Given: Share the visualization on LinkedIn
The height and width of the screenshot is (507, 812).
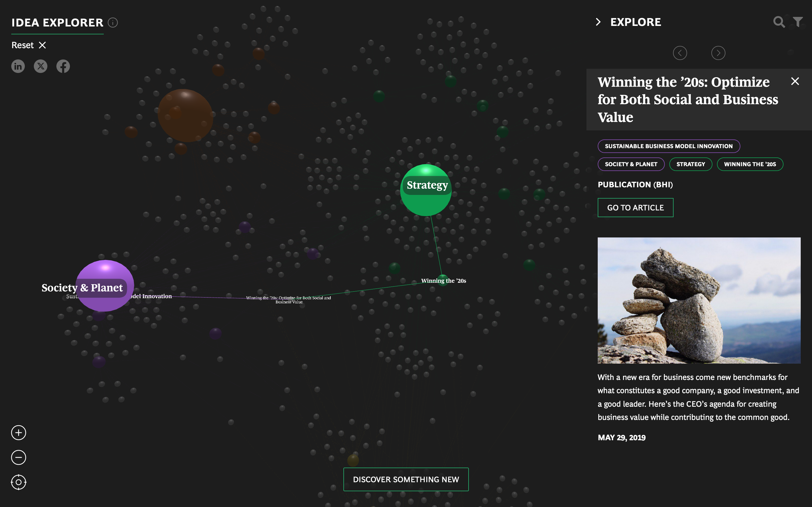Looking at the screenshot, I should click(18, 66).
